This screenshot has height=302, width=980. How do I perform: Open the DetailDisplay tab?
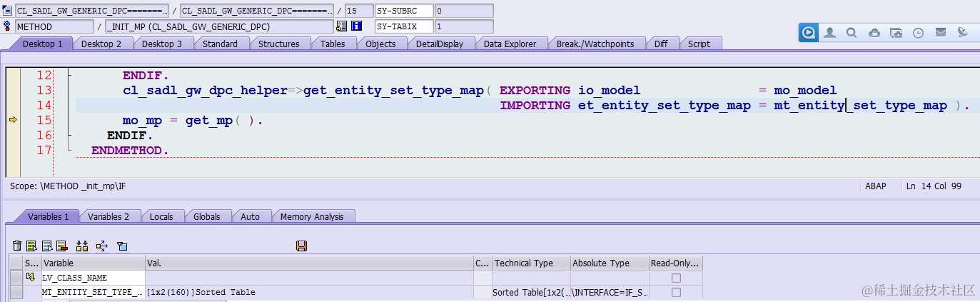coord(440,44)
